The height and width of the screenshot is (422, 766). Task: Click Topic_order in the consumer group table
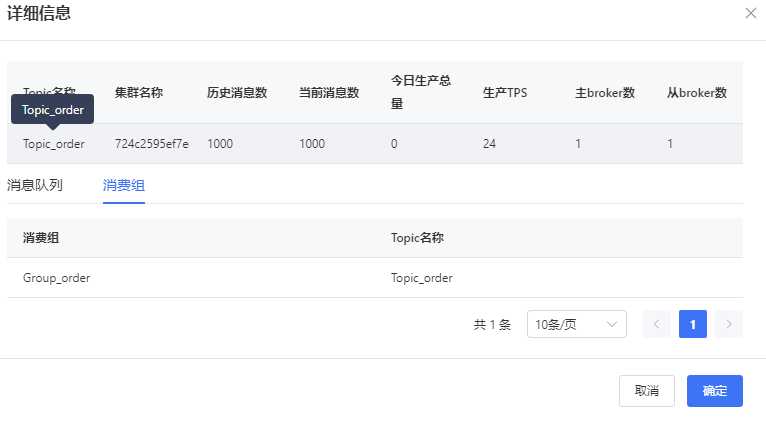click(421, 278)
